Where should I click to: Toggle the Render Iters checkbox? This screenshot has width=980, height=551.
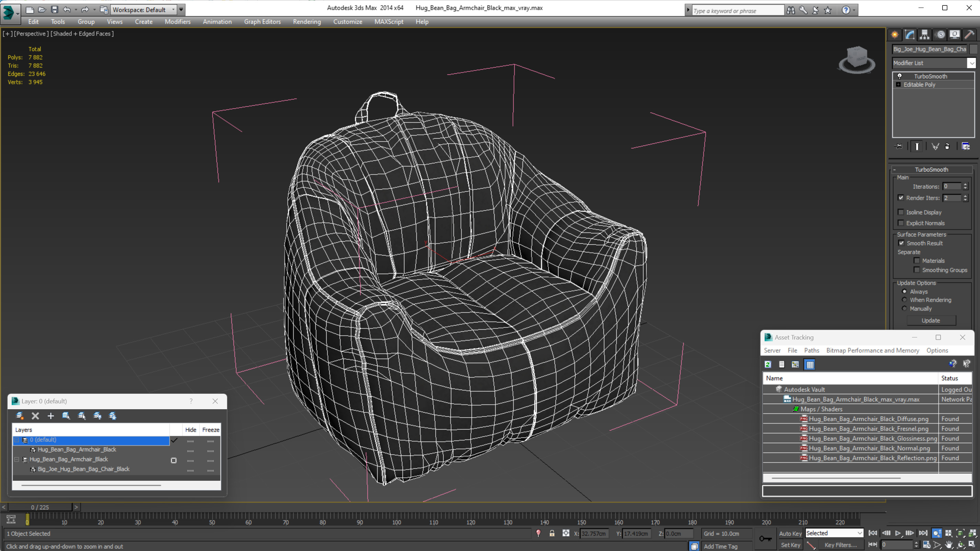coord(901,198)
